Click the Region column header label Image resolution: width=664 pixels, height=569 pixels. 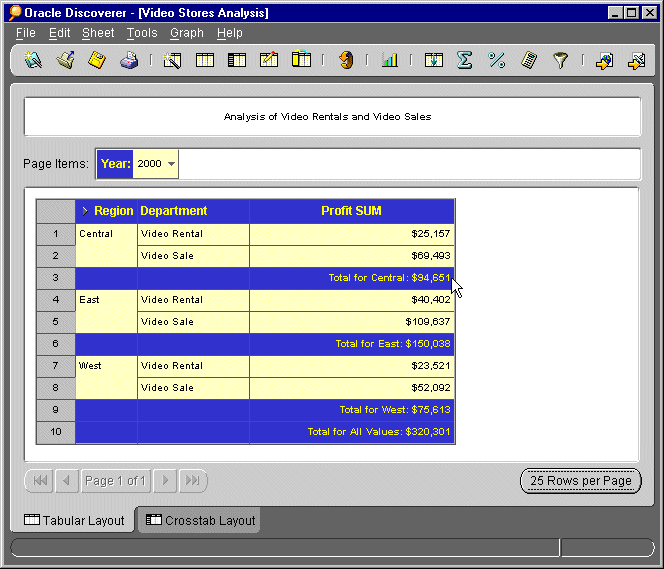point(113,211)
